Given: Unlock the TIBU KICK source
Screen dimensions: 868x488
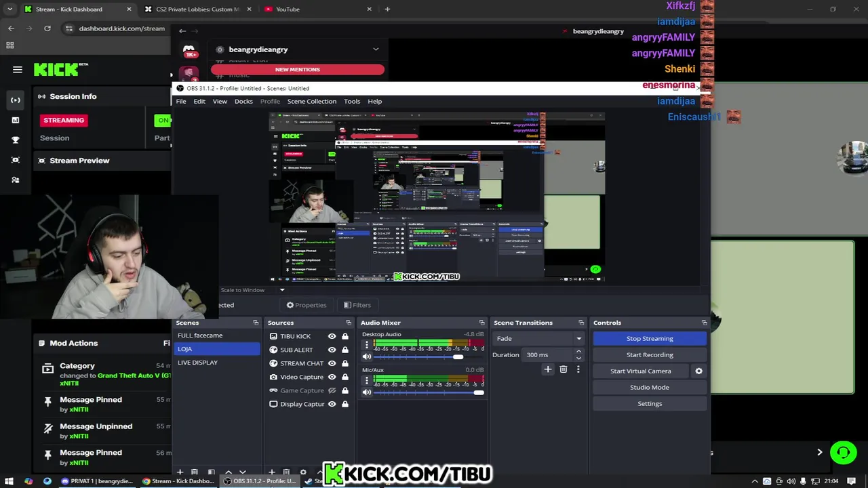Looking at the screenshot, I should [x=344, y=336].
